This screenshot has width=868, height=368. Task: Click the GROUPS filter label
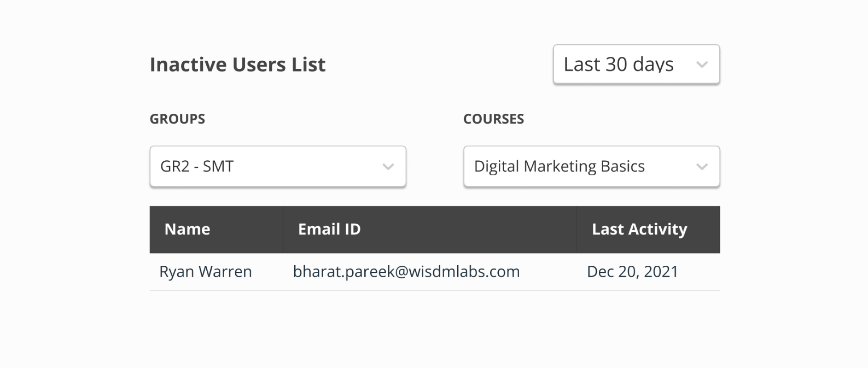177,119
